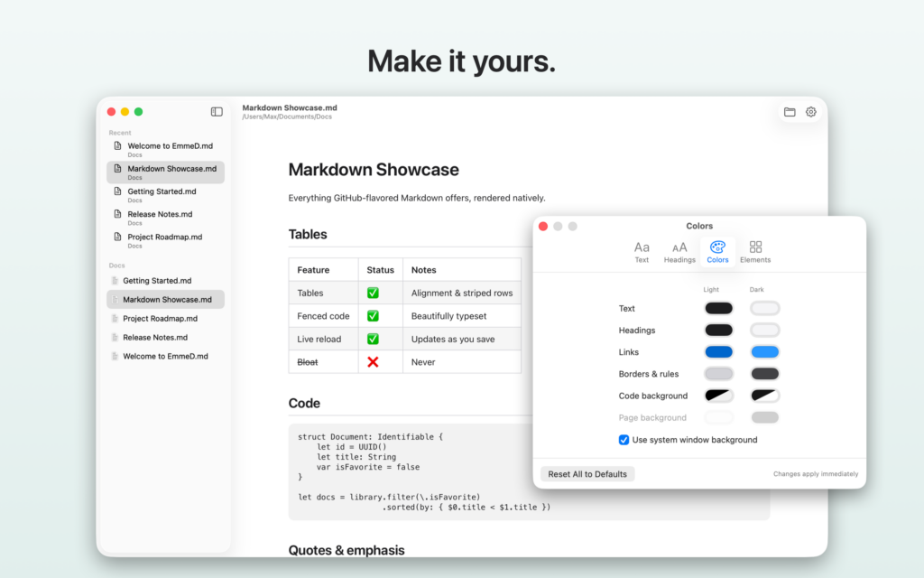Edit the Dark Links color swatch
The height and width of the screenshot is (578, 924).
(764, 352)
